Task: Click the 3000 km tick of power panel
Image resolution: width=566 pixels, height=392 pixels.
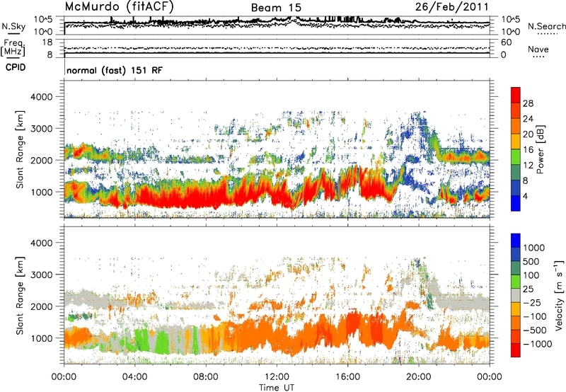Action: (41, 129)
